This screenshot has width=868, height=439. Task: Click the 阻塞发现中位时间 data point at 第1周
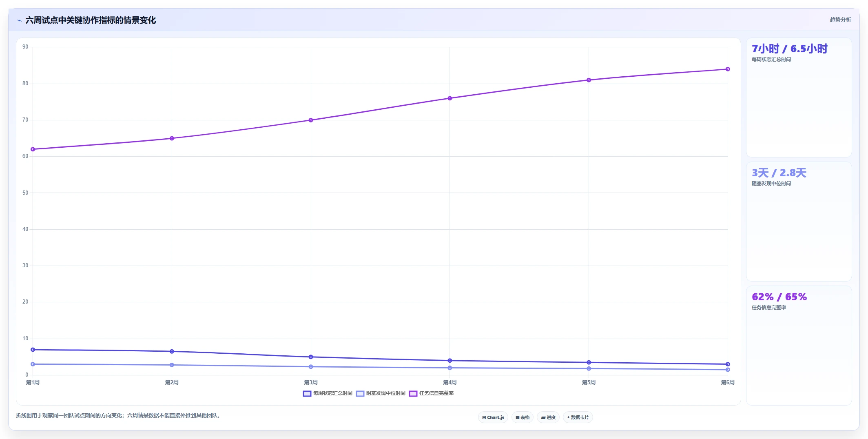(x=33, y=364)
